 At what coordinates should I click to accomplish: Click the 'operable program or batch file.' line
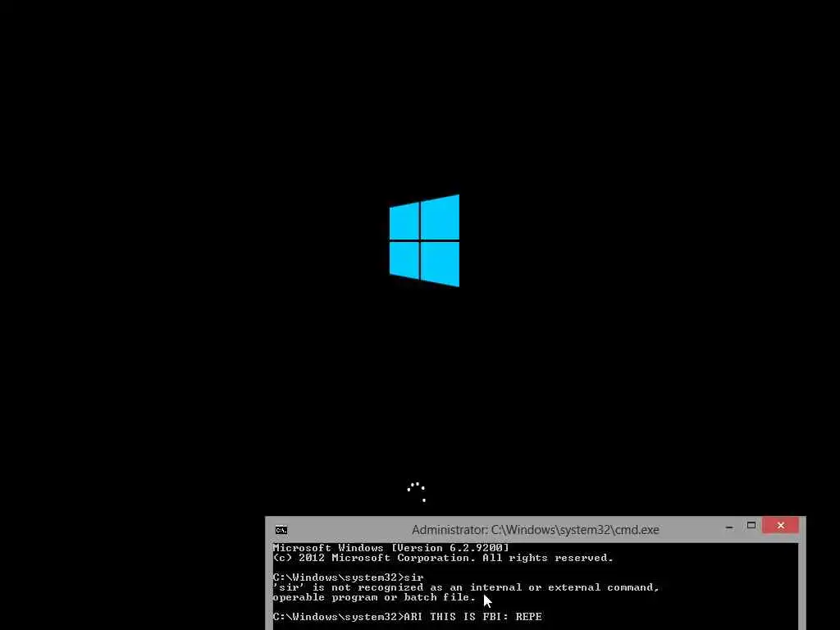[374, 597]
